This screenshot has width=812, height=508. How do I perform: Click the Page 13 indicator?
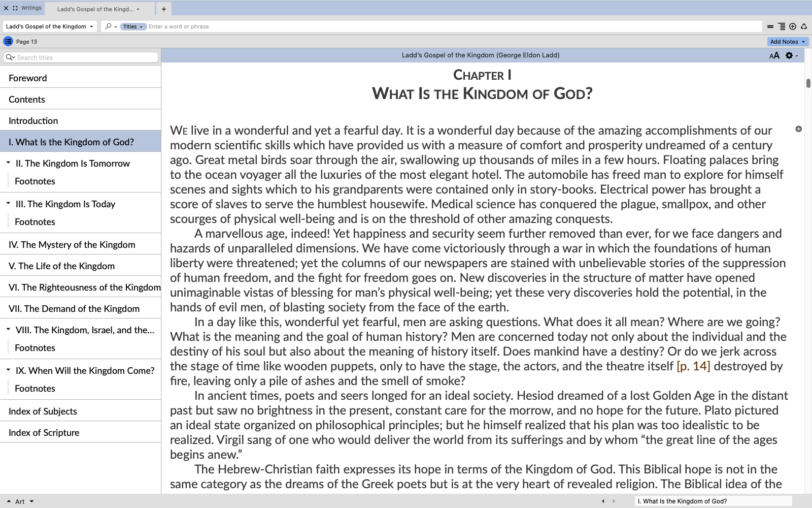[26, 42]
